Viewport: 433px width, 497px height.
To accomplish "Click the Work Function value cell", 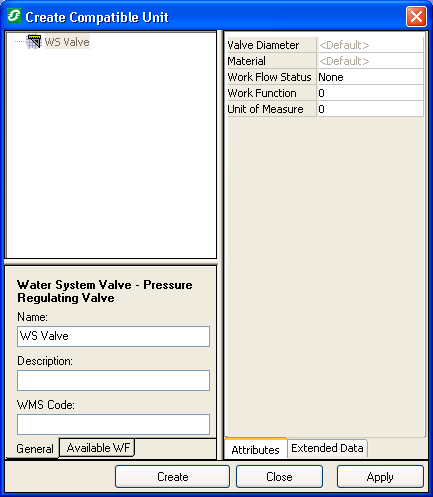I will click(x=371, y=93).
